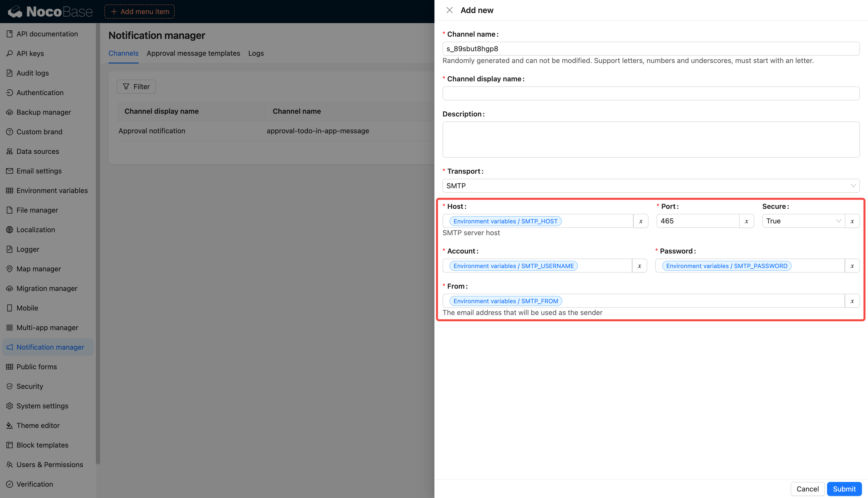Open the Filter funnel button
This screenshot has height=498, width=868.
[136, 87]
